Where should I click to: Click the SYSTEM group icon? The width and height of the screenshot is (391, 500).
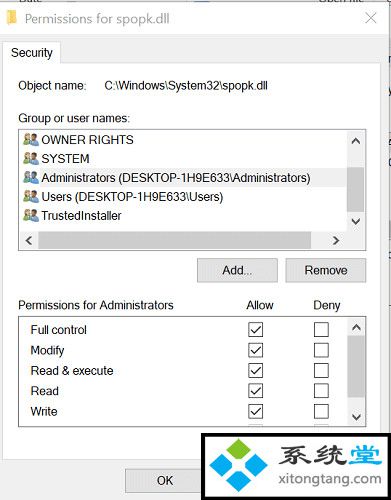click(31, 158)
